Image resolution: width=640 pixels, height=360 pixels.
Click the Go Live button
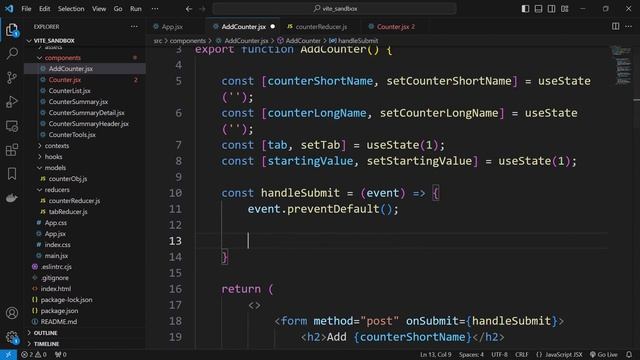604,355
